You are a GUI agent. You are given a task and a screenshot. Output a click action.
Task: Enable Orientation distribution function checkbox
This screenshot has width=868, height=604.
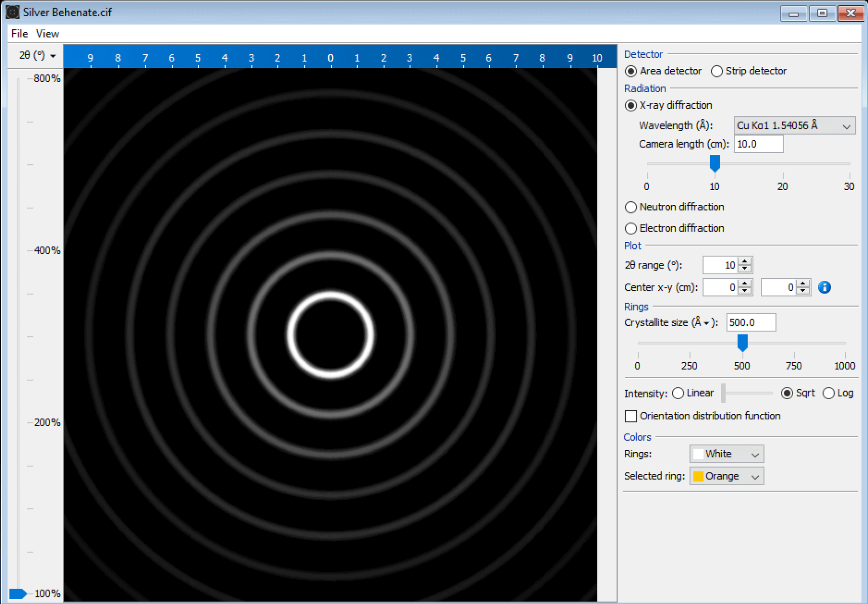(631, 416)
